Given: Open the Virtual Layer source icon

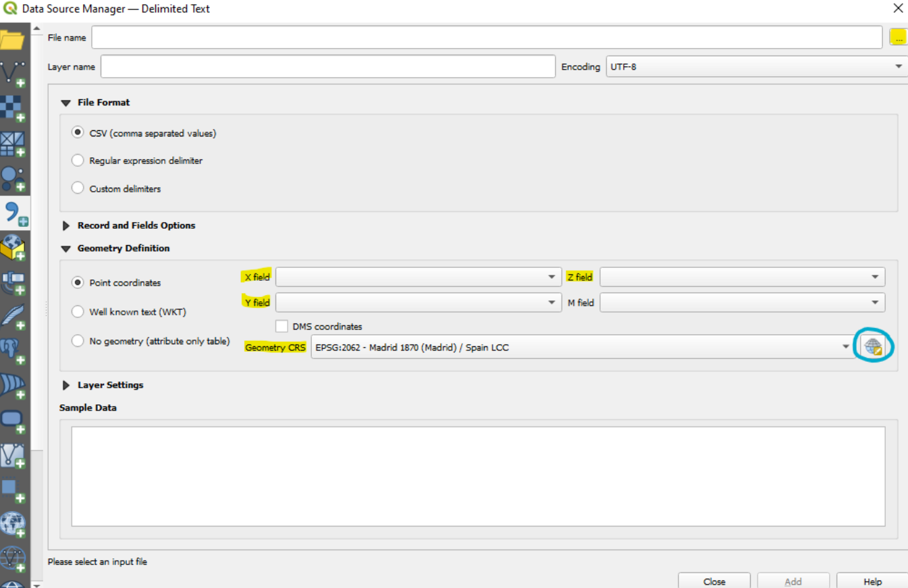Looking at the screenshot, I should 13,456.
